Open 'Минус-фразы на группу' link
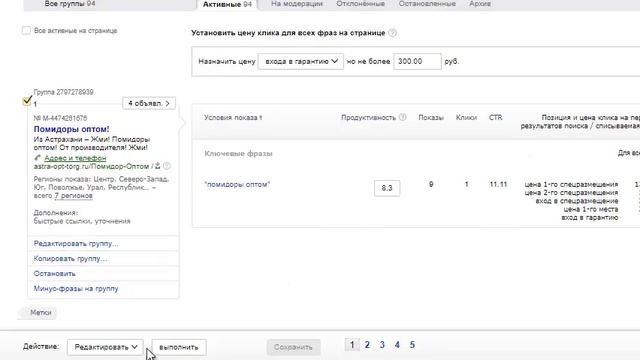The width and height of the screenshot is (640, 360). pyautogui.click(x=76, y=289)
